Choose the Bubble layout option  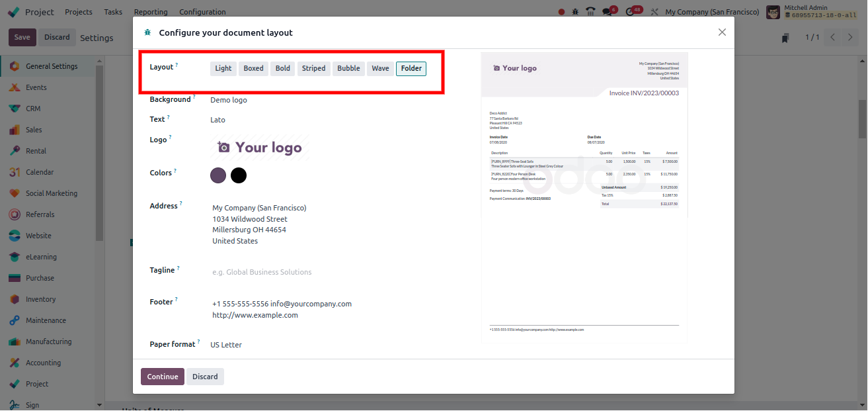point(348,68)
